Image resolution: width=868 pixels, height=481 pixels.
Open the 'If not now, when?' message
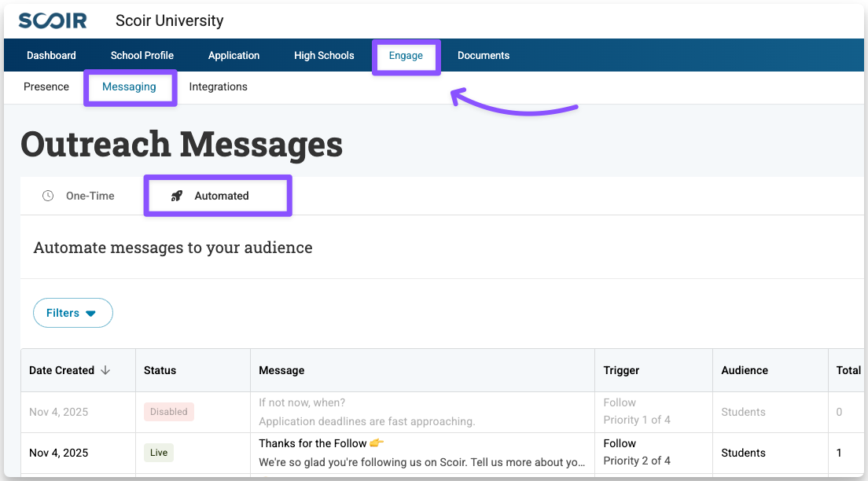[302, 403]
